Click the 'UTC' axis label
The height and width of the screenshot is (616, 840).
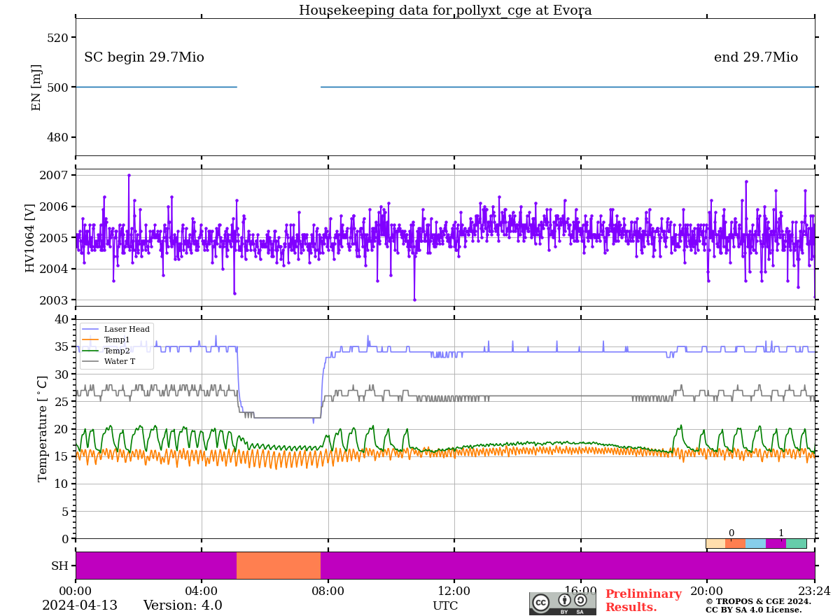[445, 606]
